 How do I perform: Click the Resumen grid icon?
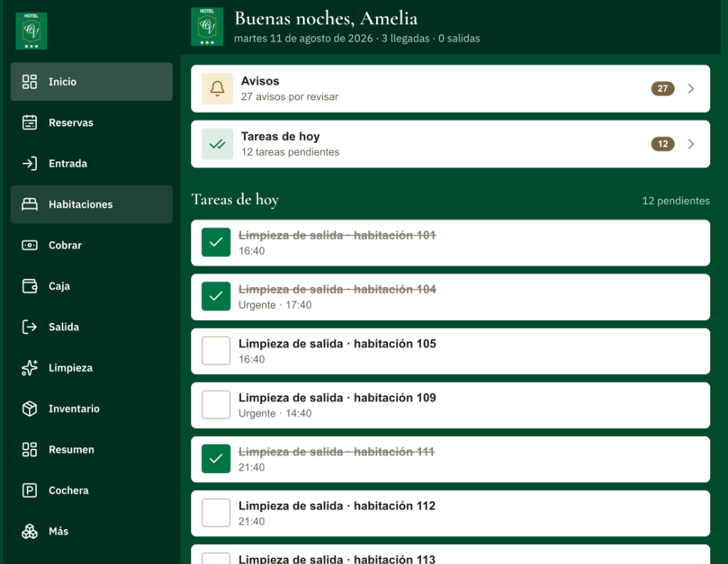point(29,449)
